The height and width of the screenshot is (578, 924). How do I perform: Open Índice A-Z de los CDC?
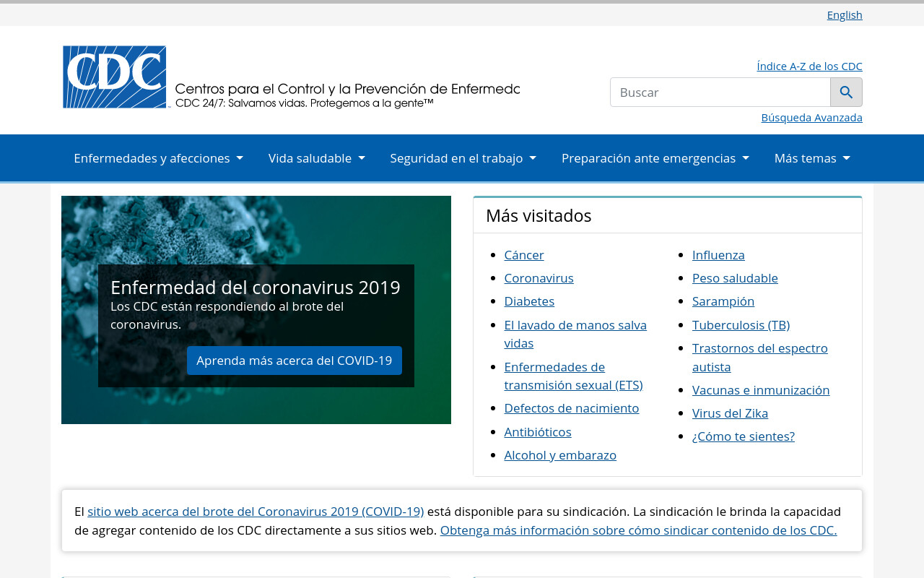809,66
